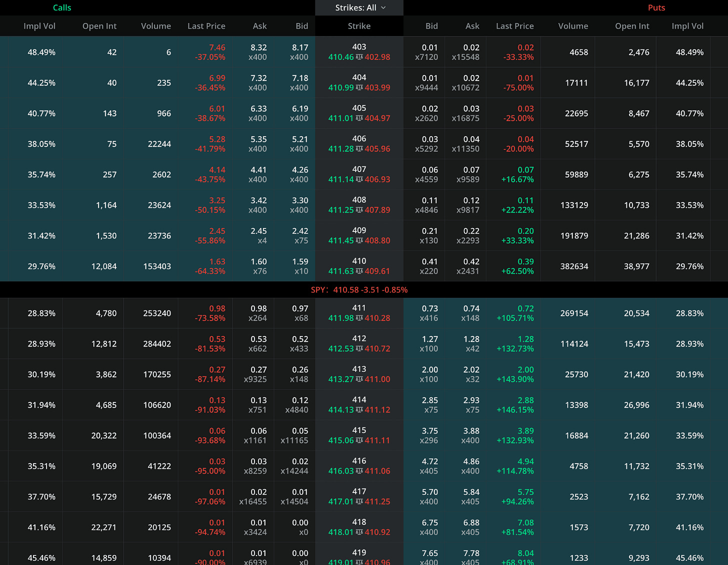Open the Strikes: All dropdown
728x565 pixels.
coord(359,7)
